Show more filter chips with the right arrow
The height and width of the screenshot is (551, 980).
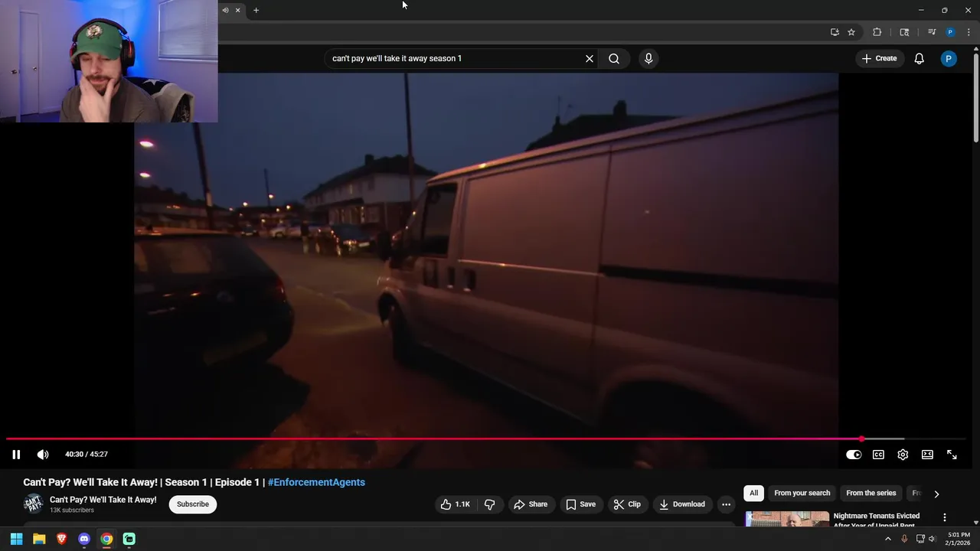pos(936,494)
